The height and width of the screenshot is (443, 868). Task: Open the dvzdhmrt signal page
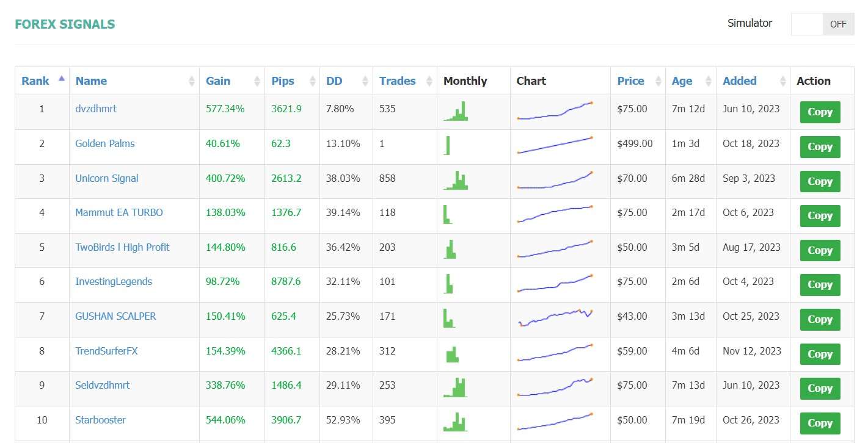(x=96, y=109)
